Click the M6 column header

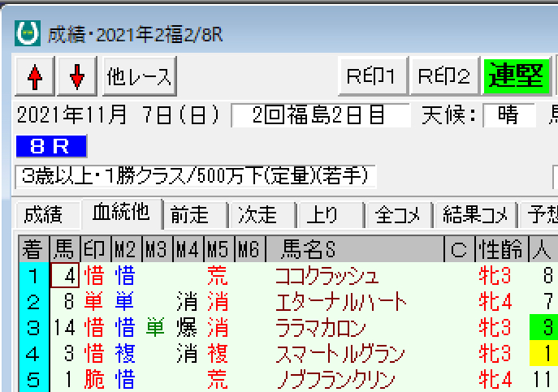250,249
